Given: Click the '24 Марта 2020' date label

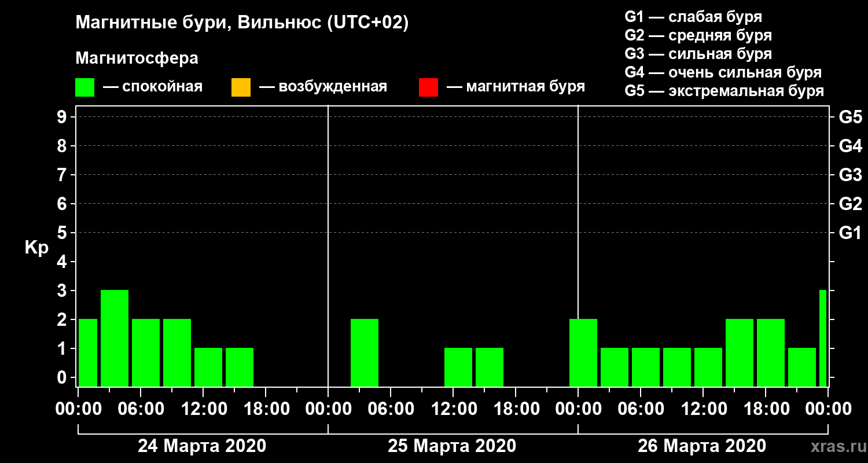Looking at the screenshot, I should tap(202, 446).
